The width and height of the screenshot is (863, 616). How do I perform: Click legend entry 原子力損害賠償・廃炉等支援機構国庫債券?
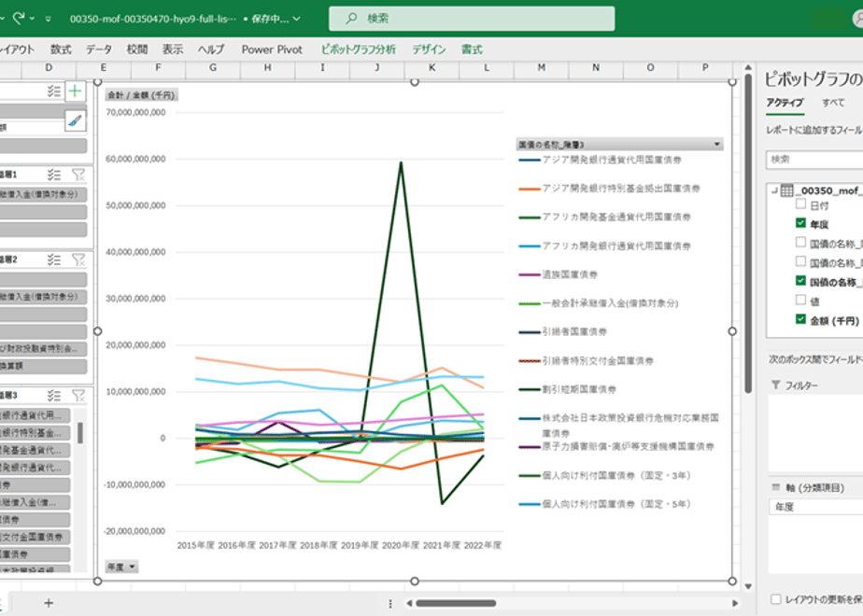pos(616,446)
